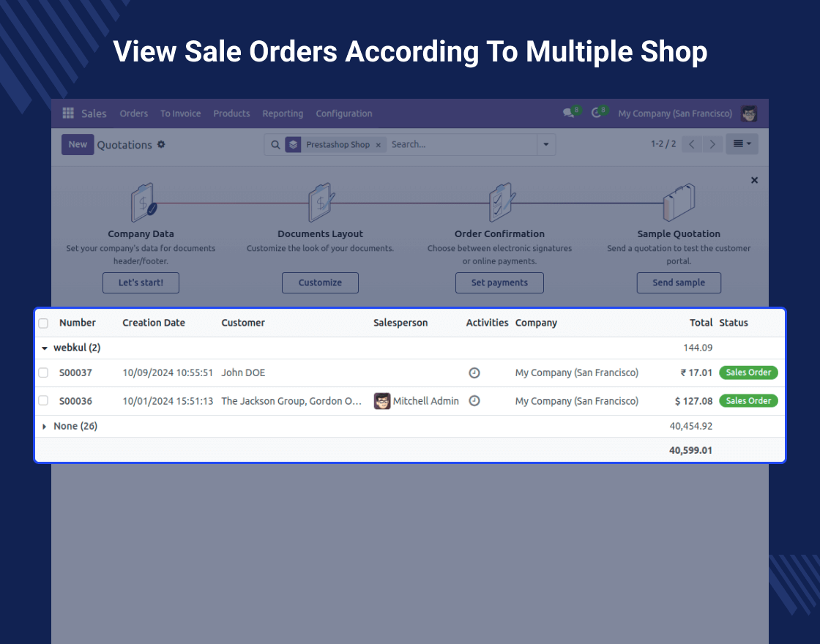820x644 pixels.
Task: Open the activities clock icon in the top bar
Action: coord(596,113)
